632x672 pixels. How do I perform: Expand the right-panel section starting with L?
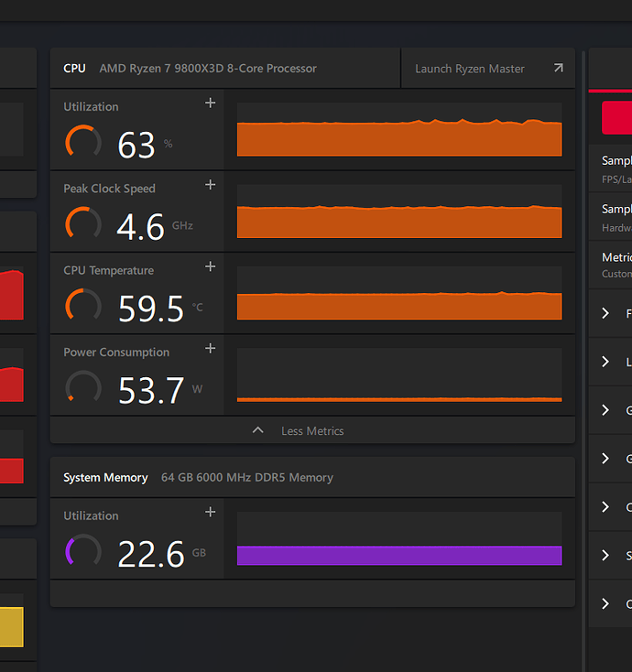tap(606, 363)
